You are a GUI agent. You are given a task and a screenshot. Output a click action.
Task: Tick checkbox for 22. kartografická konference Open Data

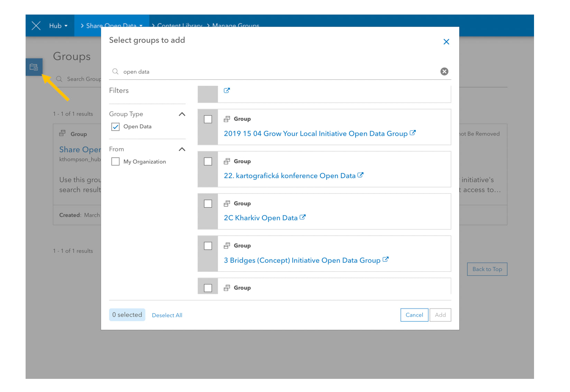pos(208,161)
